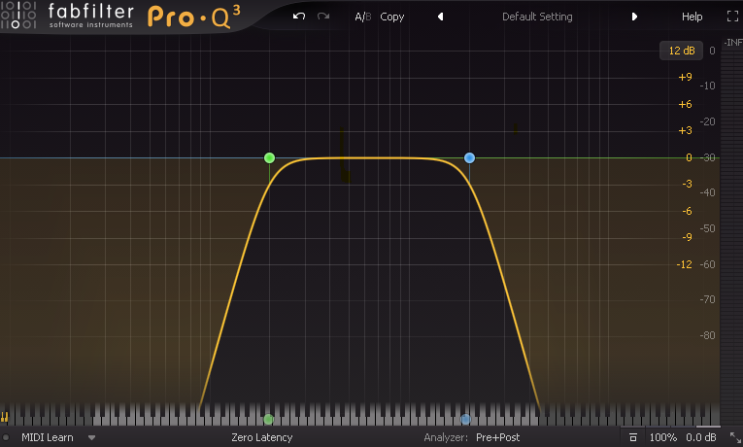Click the MIDI Learn button
The image size is (743, 447).
[47, 438]
